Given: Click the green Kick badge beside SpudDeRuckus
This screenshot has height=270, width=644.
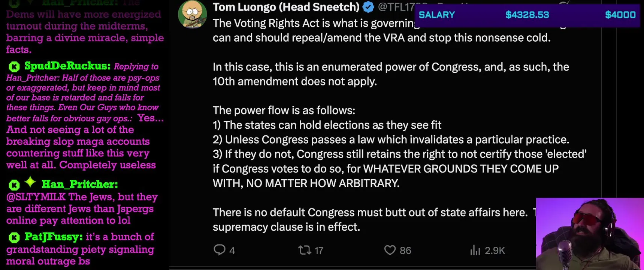Looking at the screenshot, I should click(14, 67).
